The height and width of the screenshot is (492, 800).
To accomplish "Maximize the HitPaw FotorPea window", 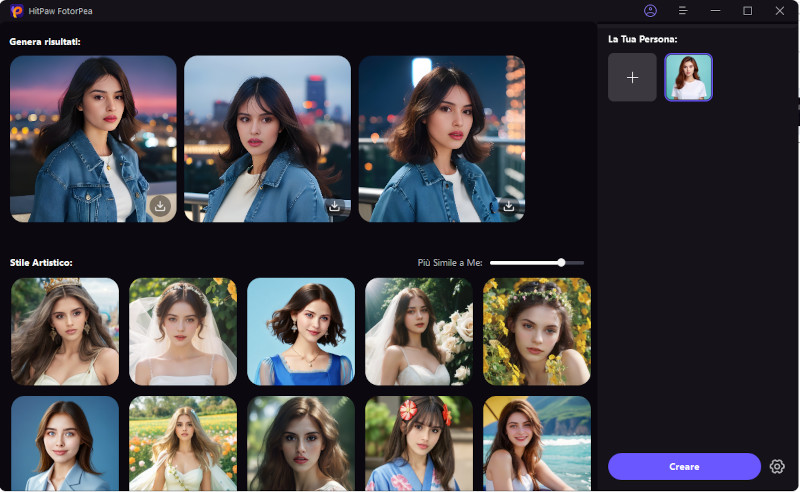I will [747, 11].
